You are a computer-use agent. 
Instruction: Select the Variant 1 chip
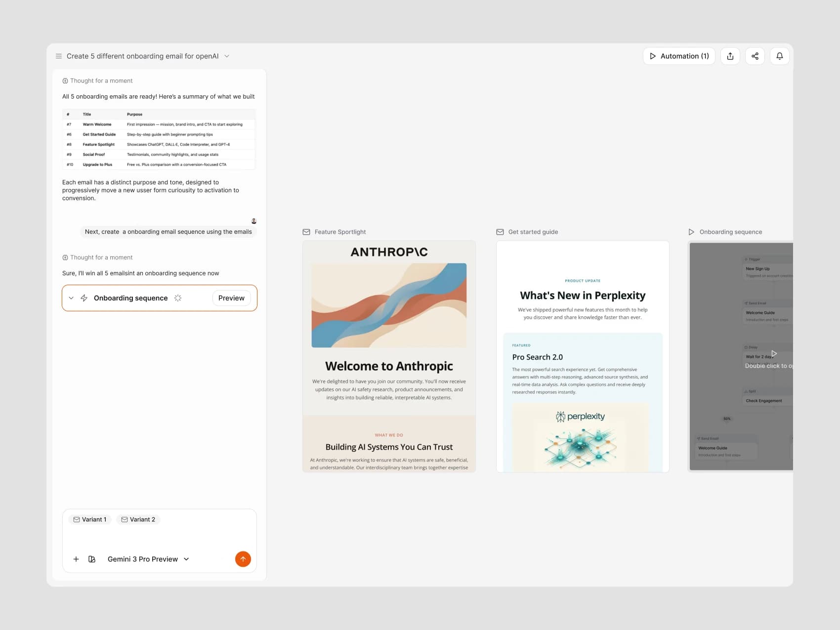(x=90, y=519)
